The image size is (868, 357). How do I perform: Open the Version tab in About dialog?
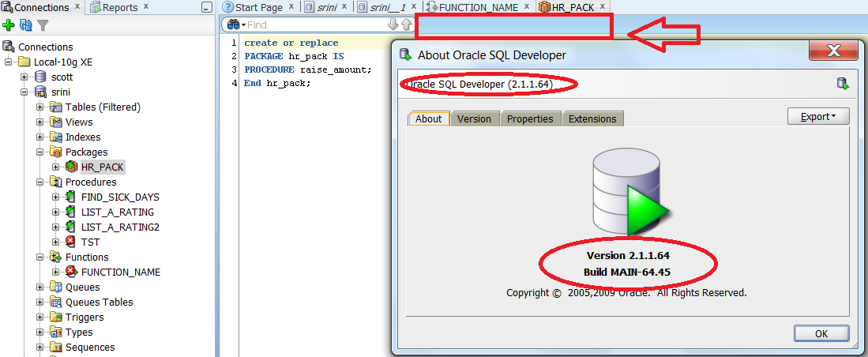pyautogui.click(x=475, y=118)
